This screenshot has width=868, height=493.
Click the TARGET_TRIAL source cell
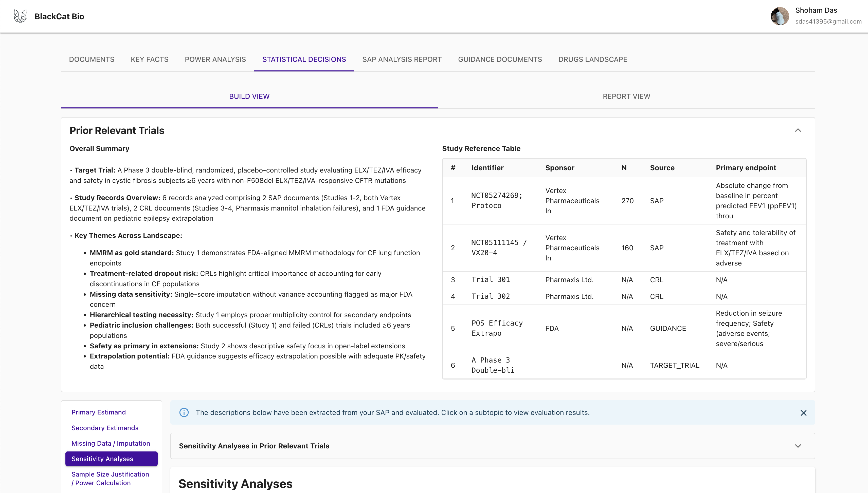pyautogui.click(x=675, y=365)
